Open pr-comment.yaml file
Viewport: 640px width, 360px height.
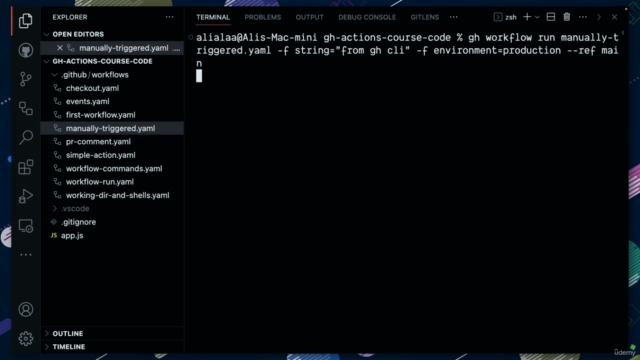pos(98,142)
